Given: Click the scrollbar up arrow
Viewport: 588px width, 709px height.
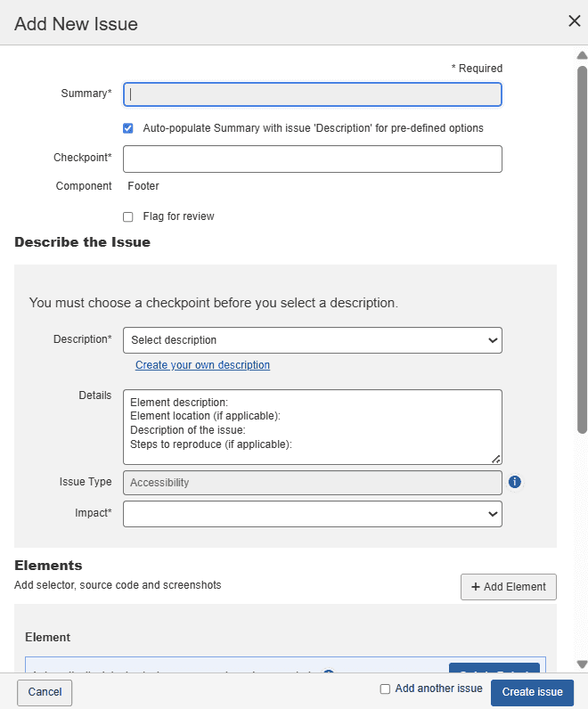Looking at the screenshot, I should (582, 55).
